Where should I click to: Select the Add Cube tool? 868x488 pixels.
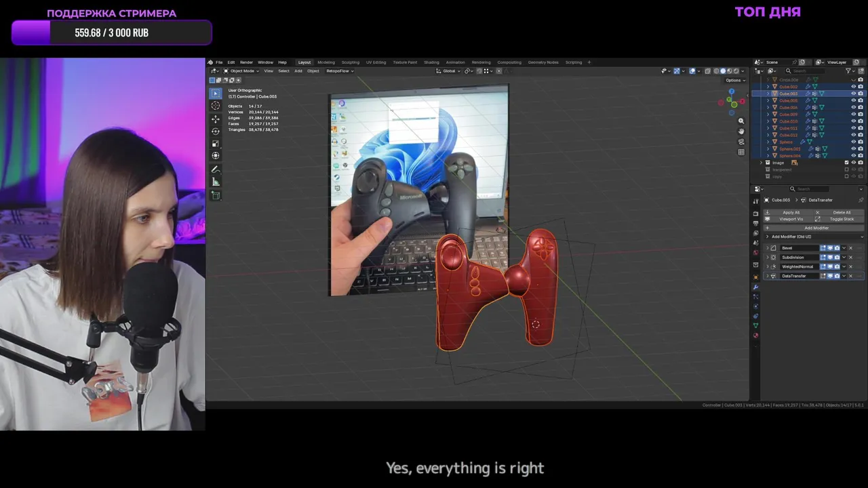(x=216, y=195)
